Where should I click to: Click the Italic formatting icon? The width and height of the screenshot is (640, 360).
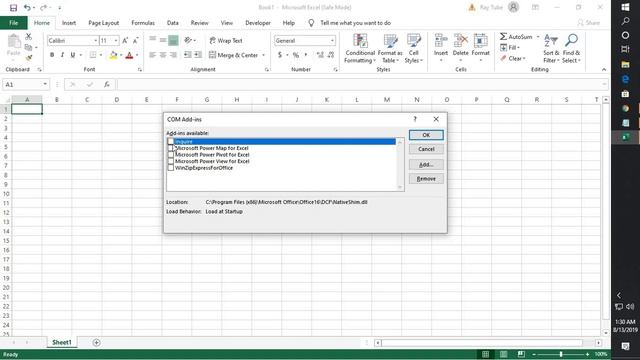click(x=62, y=55)
